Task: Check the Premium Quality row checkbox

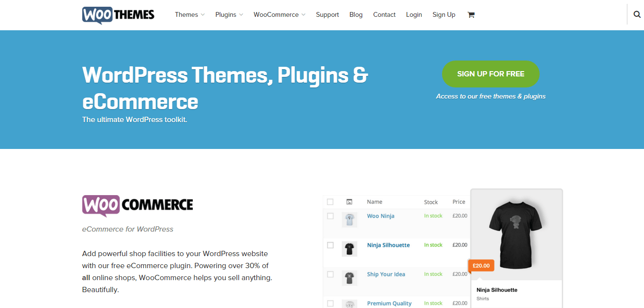Action: pos(330,303)
